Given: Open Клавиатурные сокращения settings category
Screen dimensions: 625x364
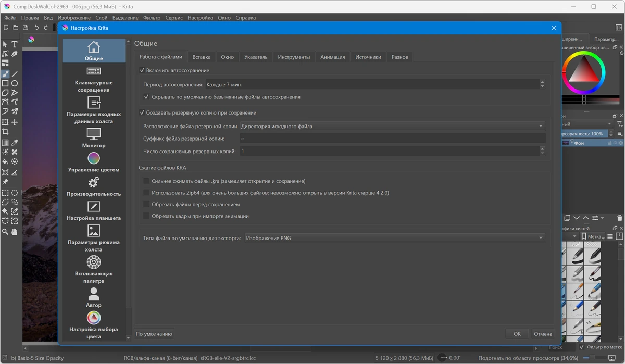Looking at the screenshot, I should (x=94, y=80).
